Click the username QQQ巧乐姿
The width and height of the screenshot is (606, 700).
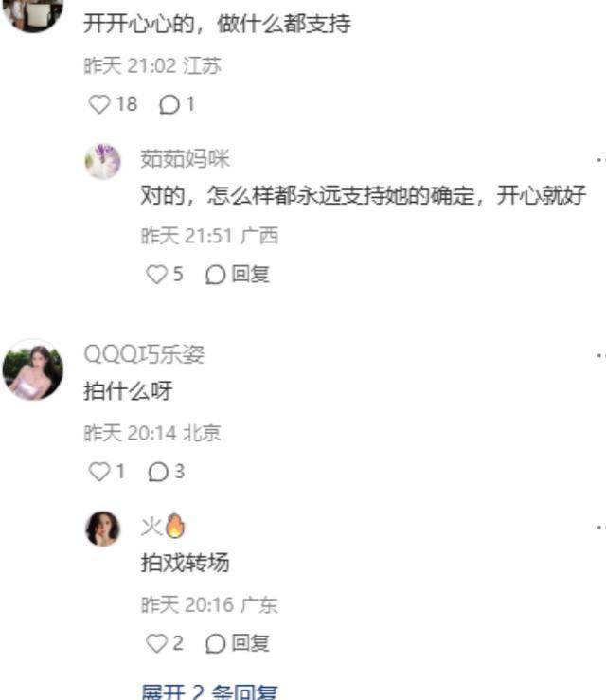[x=144, y=355]
